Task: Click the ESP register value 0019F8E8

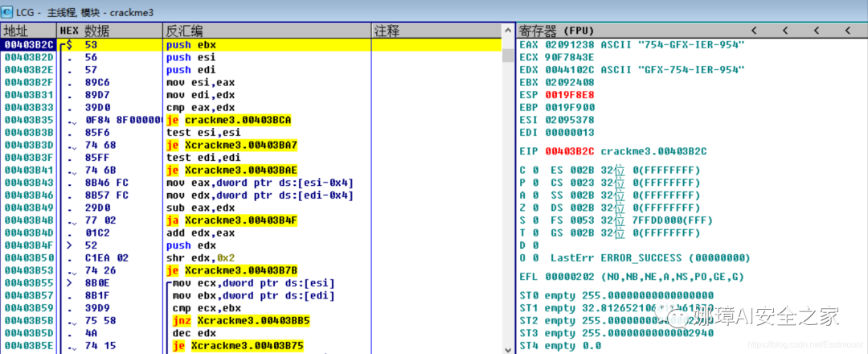Action: tap(570, 95)
